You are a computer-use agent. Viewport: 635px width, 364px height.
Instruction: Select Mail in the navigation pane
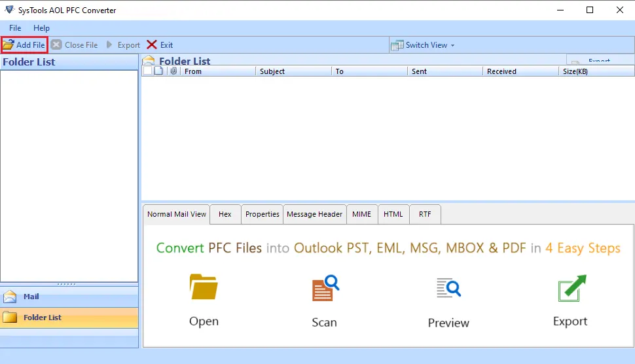coord(69,297)
